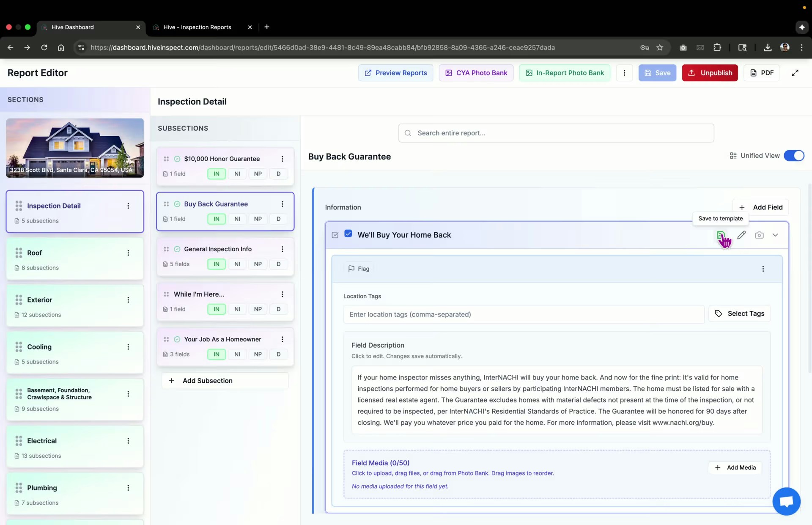
Task: Set Your Job As a Homeowner to NI
Action: pyautogui.click(x=237, y=355)
